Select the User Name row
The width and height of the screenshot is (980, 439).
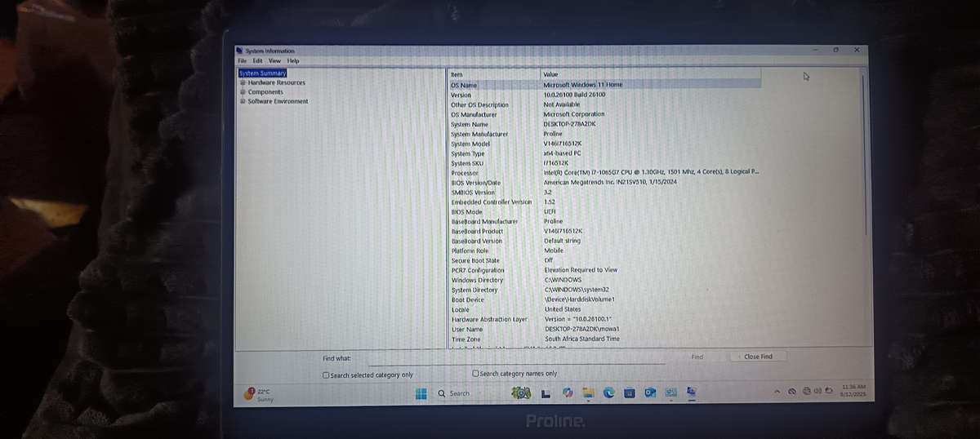(604, 329)
